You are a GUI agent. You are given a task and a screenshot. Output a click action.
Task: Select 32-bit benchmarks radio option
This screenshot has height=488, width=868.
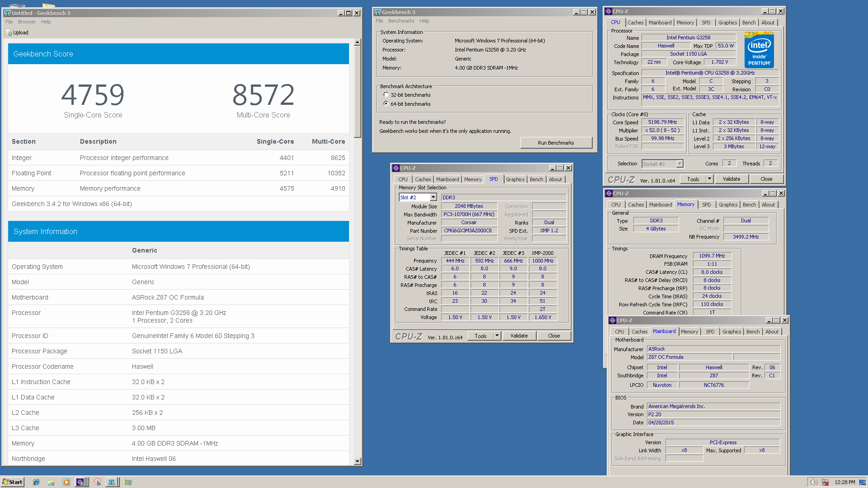(386, 95)
